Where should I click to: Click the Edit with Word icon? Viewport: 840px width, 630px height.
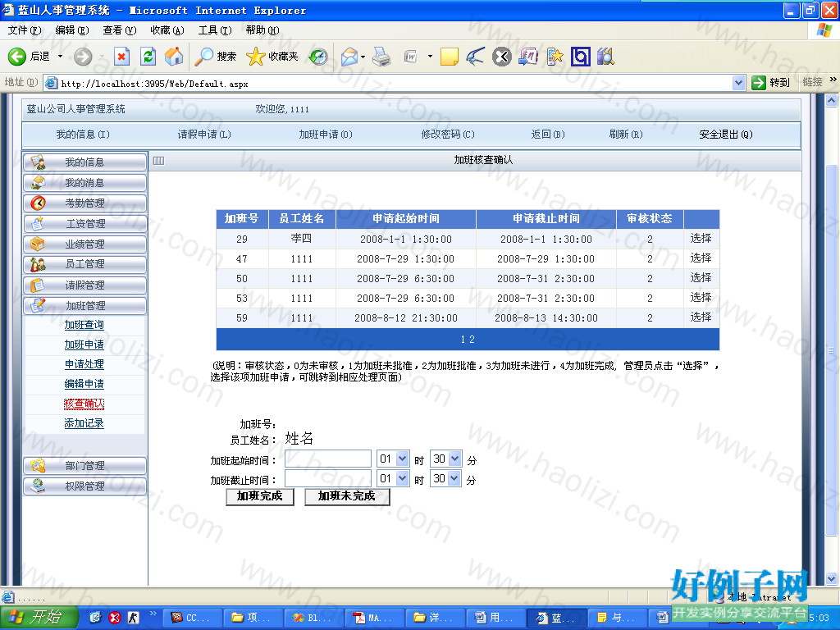pyautogui.click(x=411, y=57)
